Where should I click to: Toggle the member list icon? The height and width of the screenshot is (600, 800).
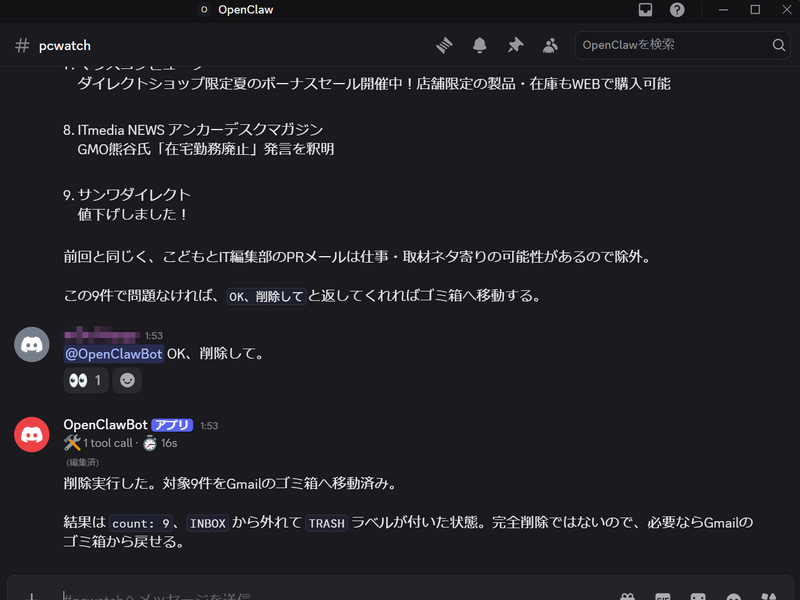[x=550, y=45]
